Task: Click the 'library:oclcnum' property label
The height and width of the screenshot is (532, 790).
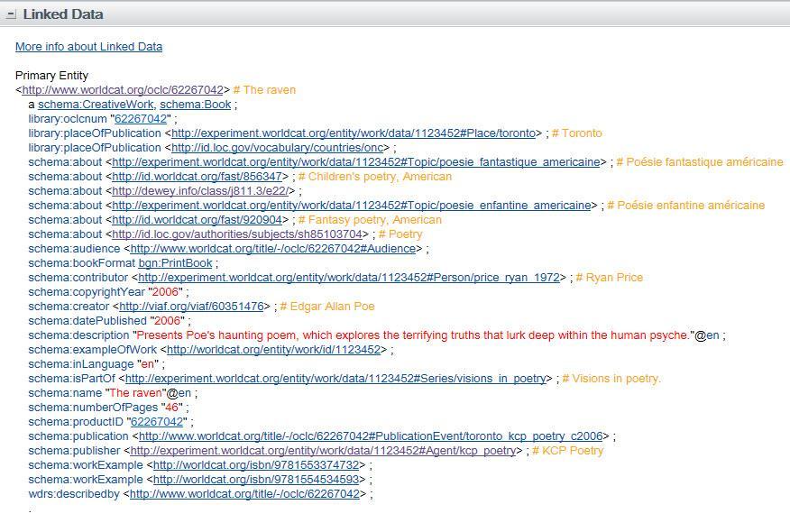Action: click(68, 119)
